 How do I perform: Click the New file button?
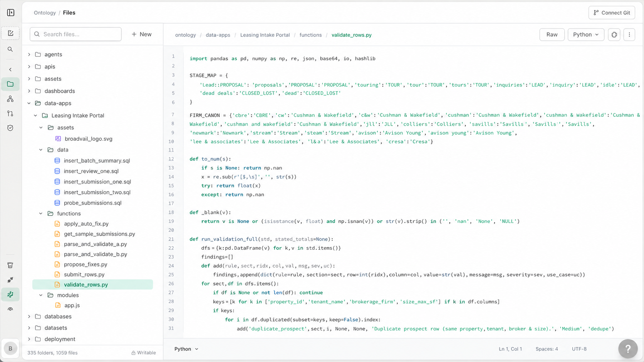tap(141, 34)
